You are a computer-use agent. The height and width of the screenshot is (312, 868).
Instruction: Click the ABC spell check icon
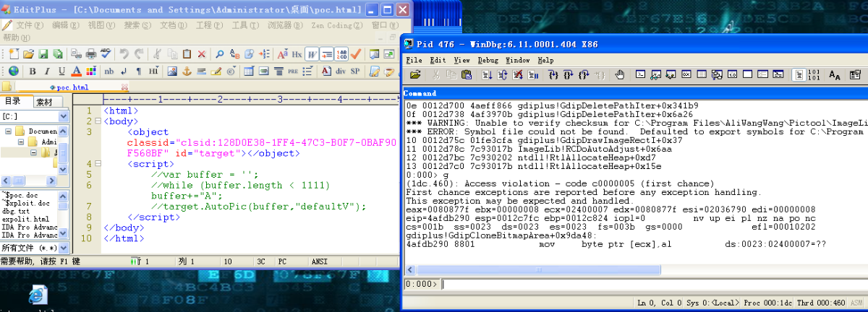tap(106, 53)
